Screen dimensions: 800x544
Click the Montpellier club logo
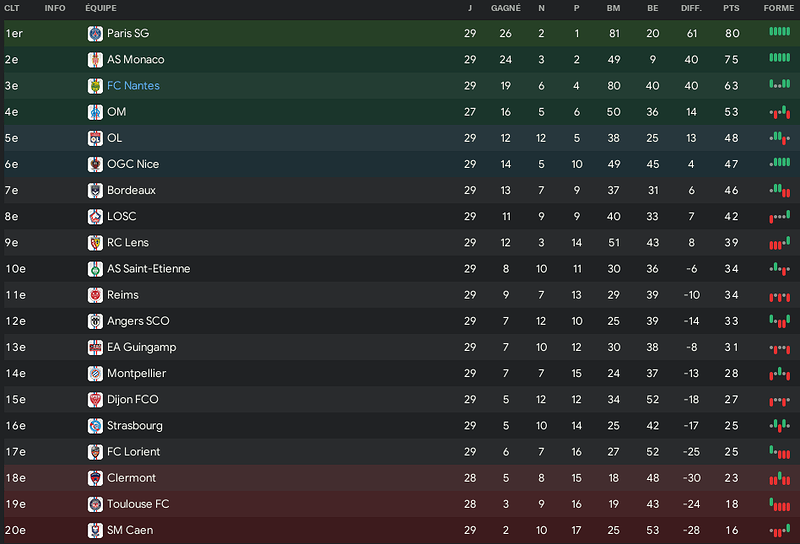(x=95, y=374)
